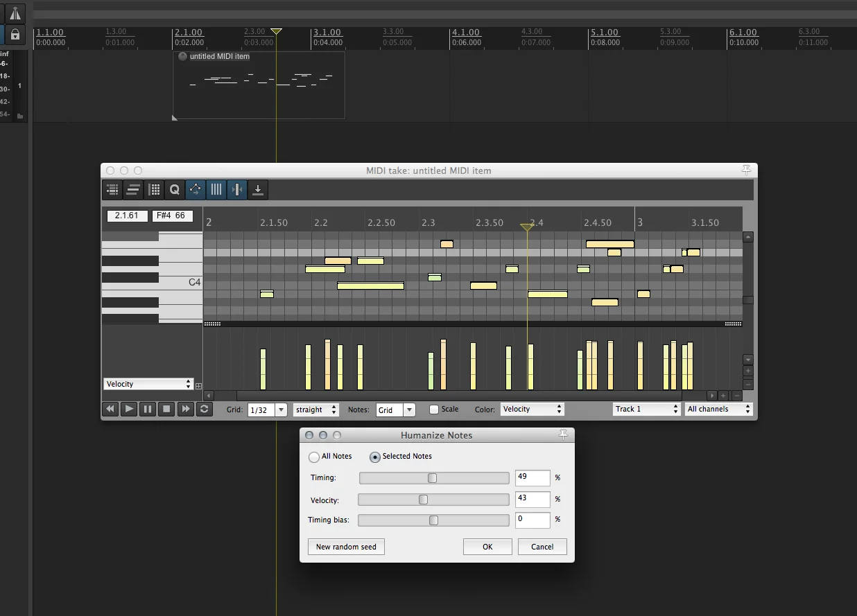Click the download-arrow dock icon in toolbar

tap(258, 190)
